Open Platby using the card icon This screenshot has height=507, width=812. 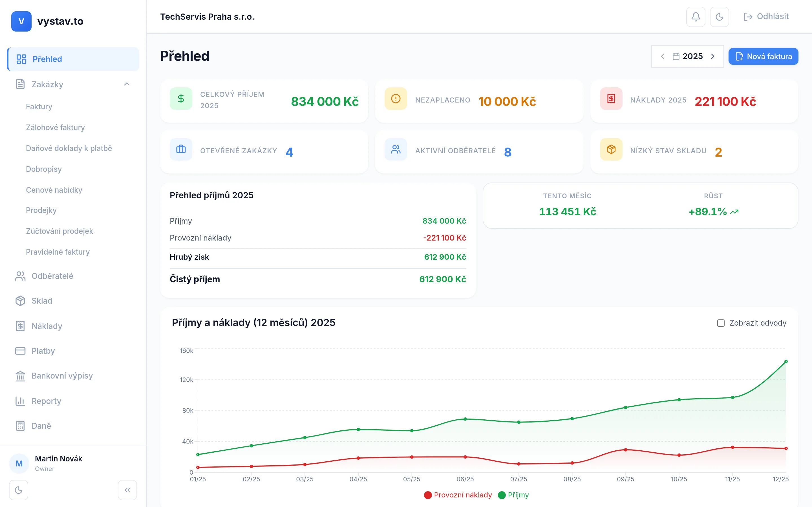(x=20, y=351)
